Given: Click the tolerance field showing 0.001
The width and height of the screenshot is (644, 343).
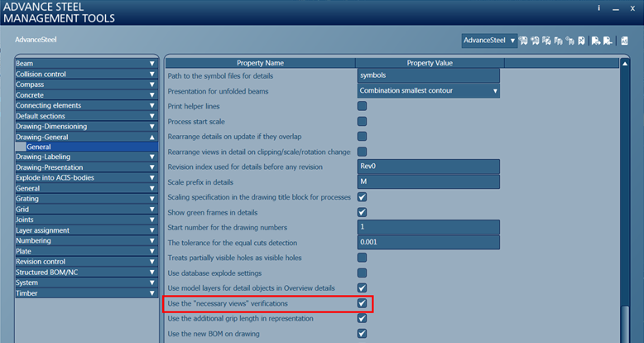Looking at the screenshot, I should [429, 242].
